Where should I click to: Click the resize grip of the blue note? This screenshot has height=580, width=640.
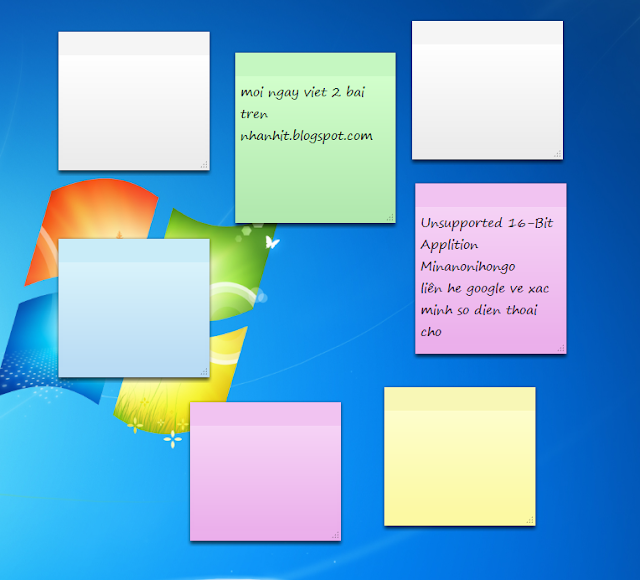pos(204,372)
